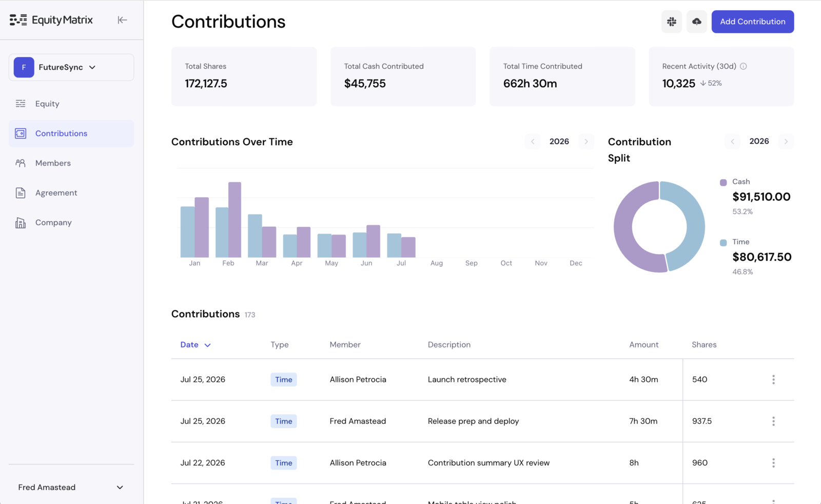Click the Equity sidebar icon
The image size is (821, 504).
coord(21,104)
